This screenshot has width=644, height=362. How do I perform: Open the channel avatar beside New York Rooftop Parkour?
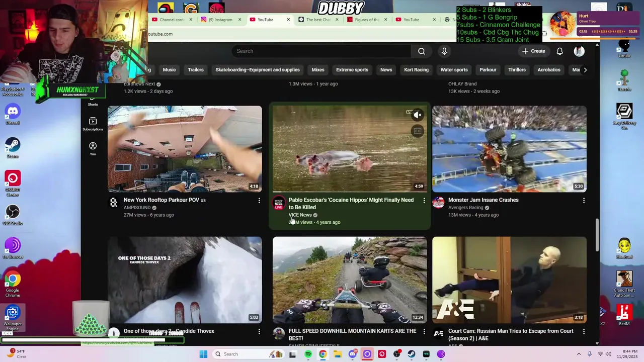point(114,203)
